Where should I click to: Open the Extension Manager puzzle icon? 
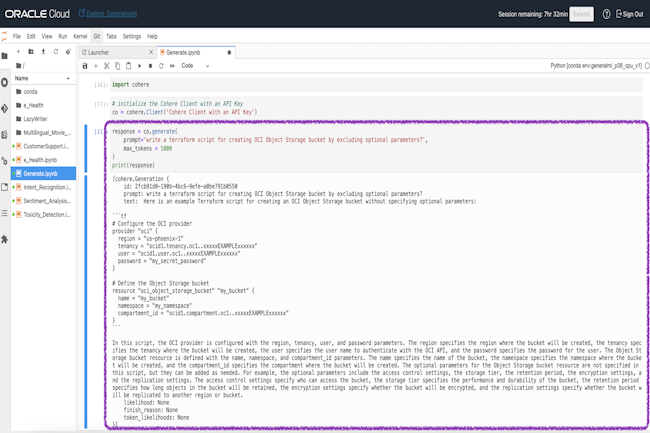pos(5,239)
